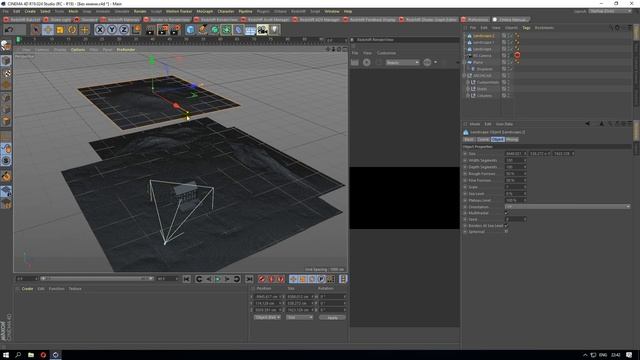Screen dimensions: 640x360
Task: Toggle Position keyframe recording icon
Action: [293, 279]
